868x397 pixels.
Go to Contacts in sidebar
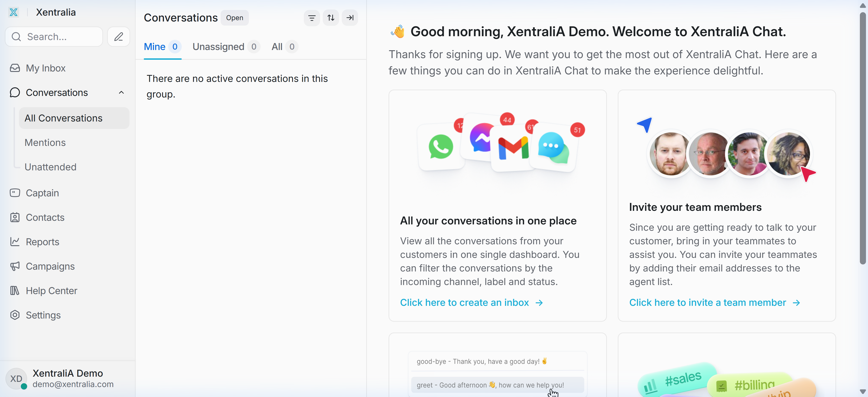coord(45,217)
